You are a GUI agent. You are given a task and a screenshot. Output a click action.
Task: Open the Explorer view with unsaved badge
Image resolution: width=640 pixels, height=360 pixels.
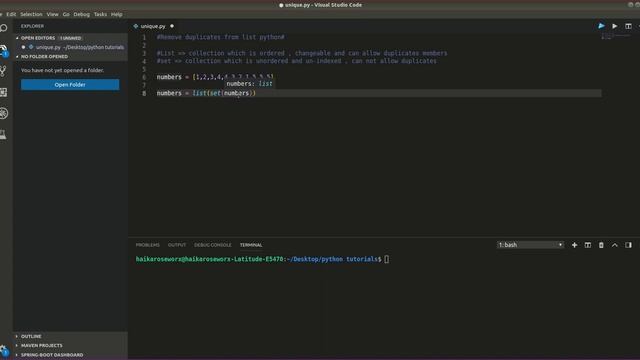[4, 50]
